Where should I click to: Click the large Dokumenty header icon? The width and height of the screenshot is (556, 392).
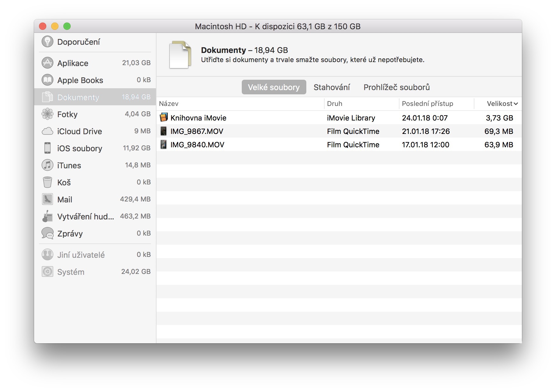click(180, 55)
